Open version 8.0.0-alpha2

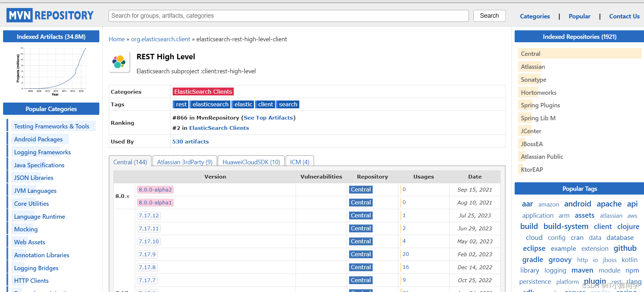point(155,189)
